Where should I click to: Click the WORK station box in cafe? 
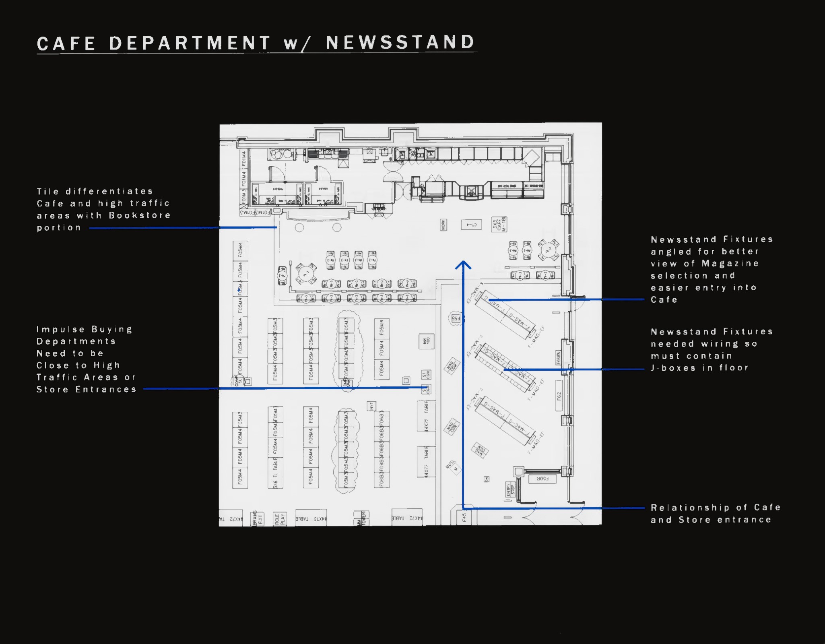coord(443,225)
